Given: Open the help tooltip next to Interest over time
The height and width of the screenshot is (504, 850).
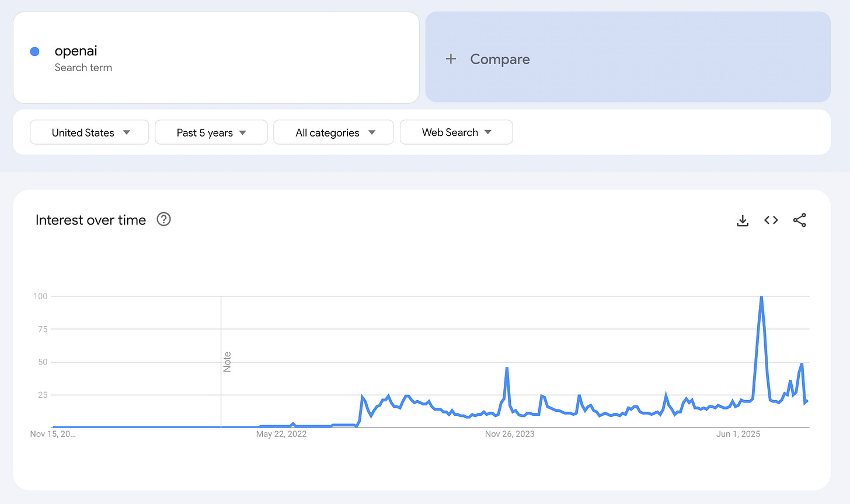Looking at the screenshot, I should 163,219.
